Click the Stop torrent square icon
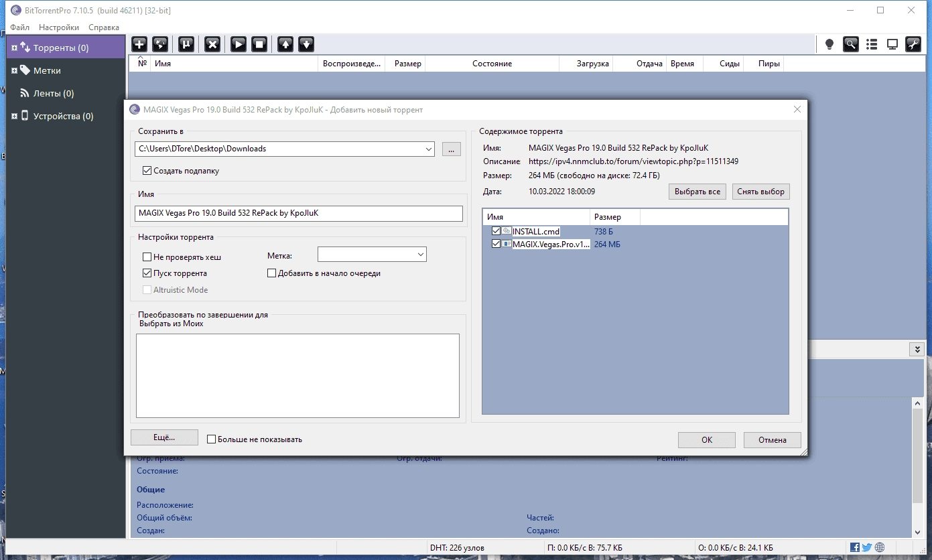932x560 pixels. click(x=259, y=44)
